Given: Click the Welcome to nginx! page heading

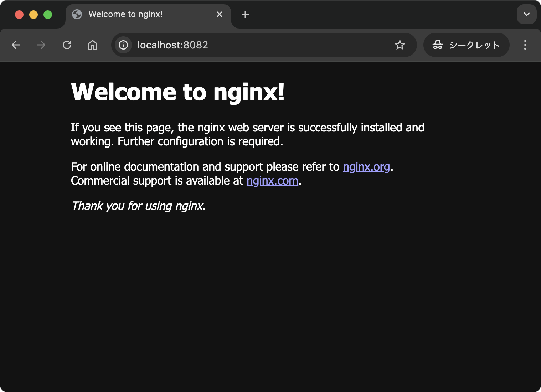Looking at the screenshot, I should [x=177, y=92].
